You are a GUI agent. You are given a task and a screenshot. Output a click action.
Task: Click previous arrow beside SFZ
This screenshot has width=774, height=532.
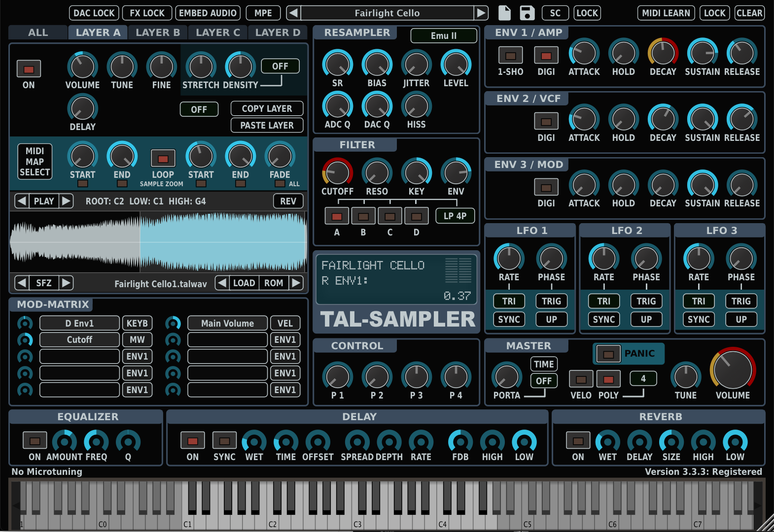pos(22,283)
